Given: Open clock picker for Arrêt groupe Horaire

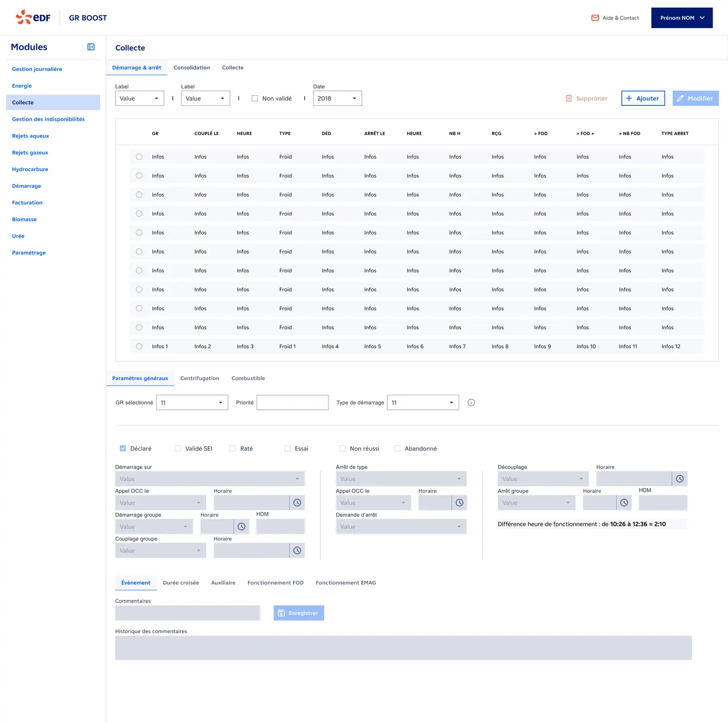Looking at the screenshot, I should 624,503.
